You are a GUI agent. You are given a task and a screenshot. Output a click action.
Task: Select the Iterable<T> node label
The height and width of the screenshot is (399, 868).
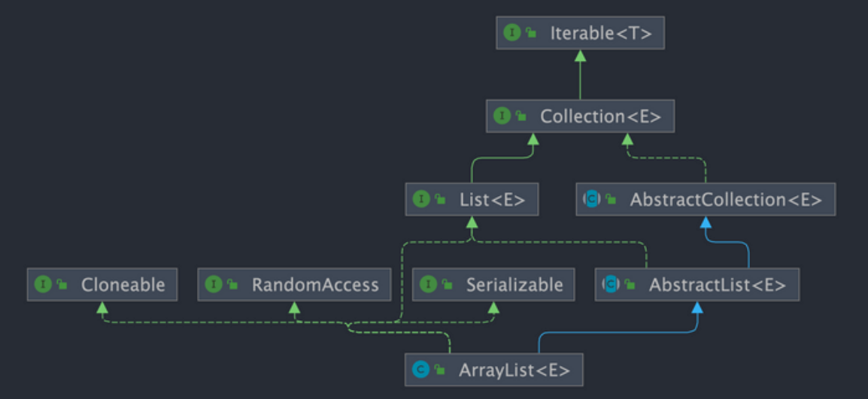[596, 33]
